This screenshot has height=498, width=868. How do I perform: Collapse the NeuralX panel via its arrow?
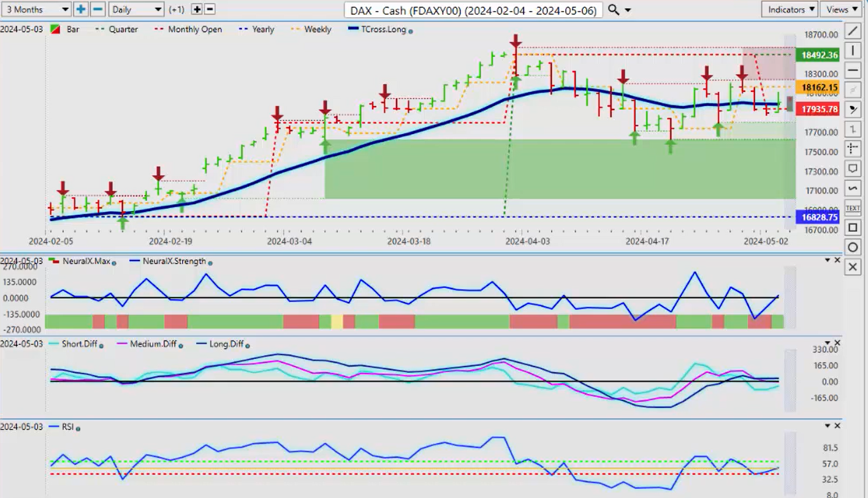click(827, 260)
